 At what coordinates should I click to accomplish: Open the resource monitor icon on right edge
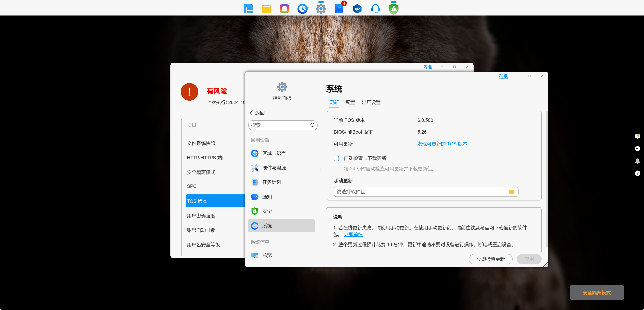click(637, 137)
